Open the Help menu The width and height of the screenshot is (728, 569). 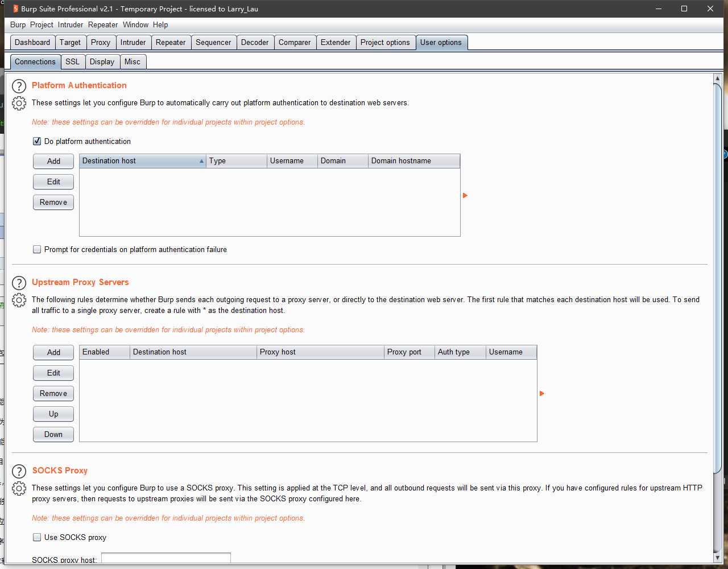(160, 24)
